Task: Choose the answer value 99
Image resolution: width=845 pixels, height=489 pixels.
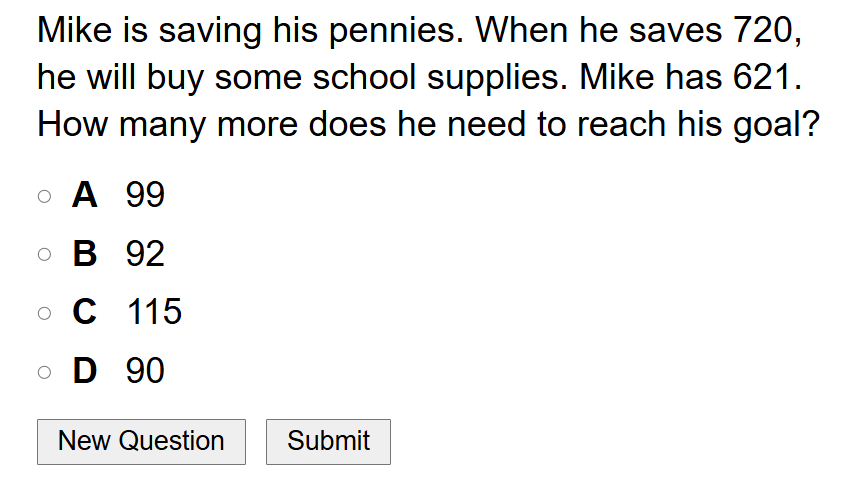Action: point(145,196)
